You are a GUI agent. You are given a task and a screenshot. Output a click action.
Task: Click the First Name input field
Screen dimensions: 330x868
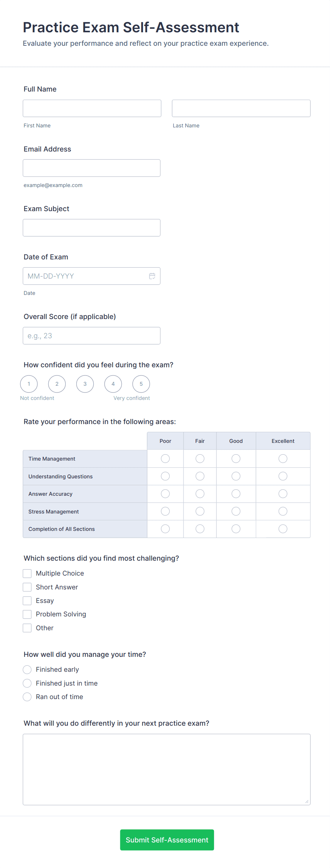[x=92, y=108]
